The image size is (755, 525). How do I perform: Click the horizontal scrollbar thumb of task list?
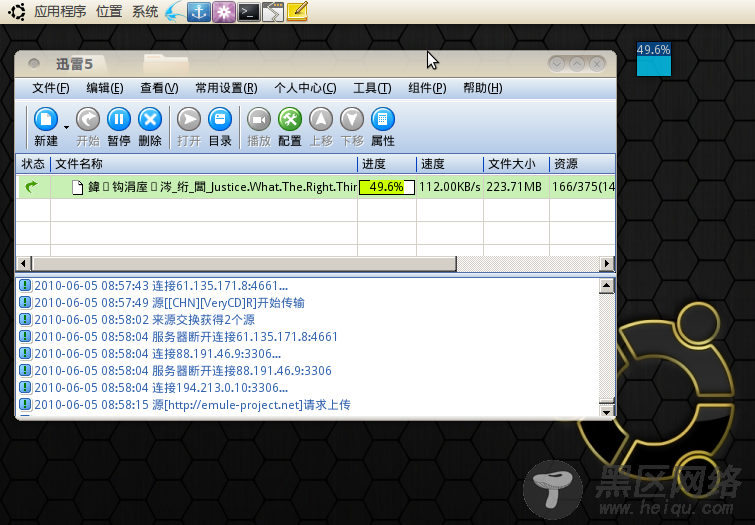[244, 263]
